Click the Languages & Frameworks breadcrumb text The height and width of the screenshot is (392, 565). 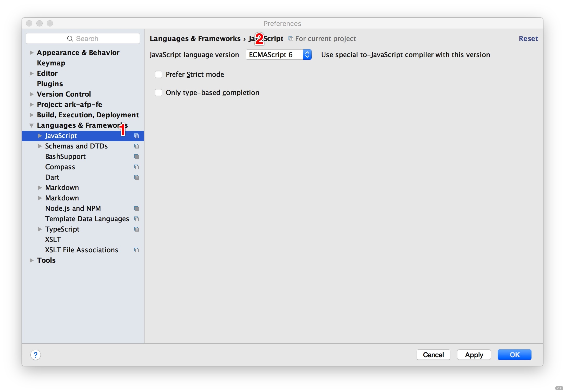tap(195, 39)
